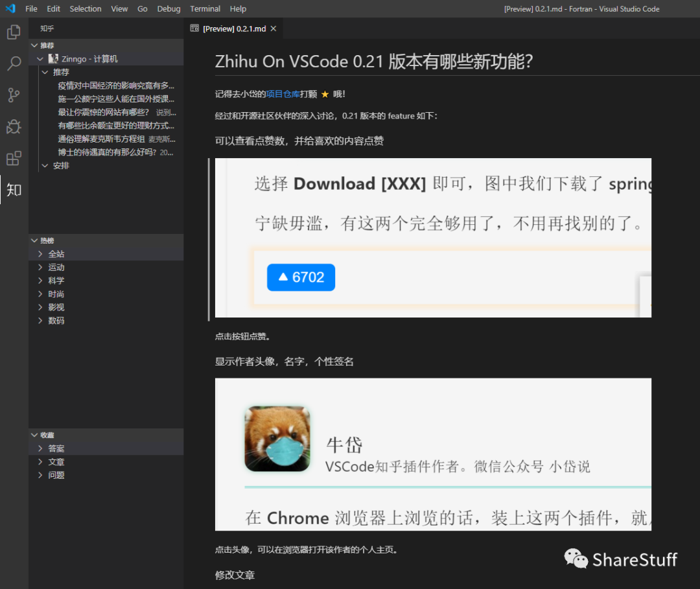700x589 pixels.
Task: Expand the 数码 hot list category
Action: click(x=106, y=320)
